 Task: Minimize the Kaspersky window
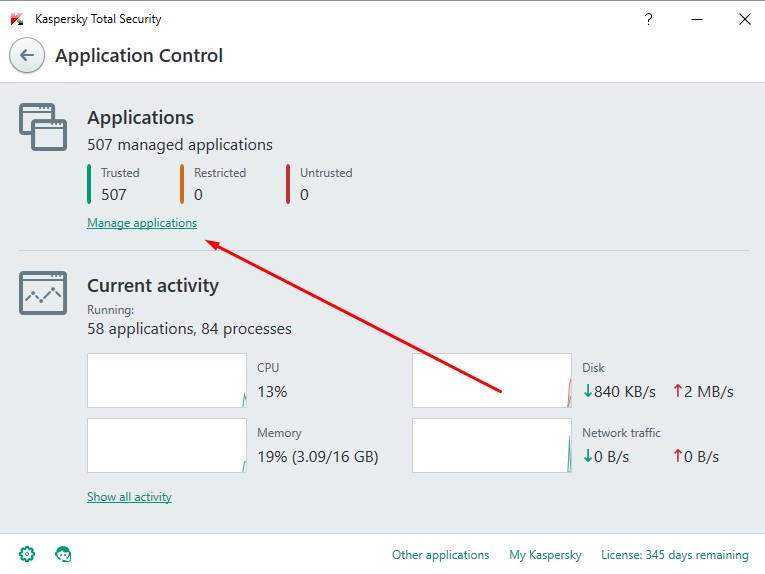click(x=697, y=19)
